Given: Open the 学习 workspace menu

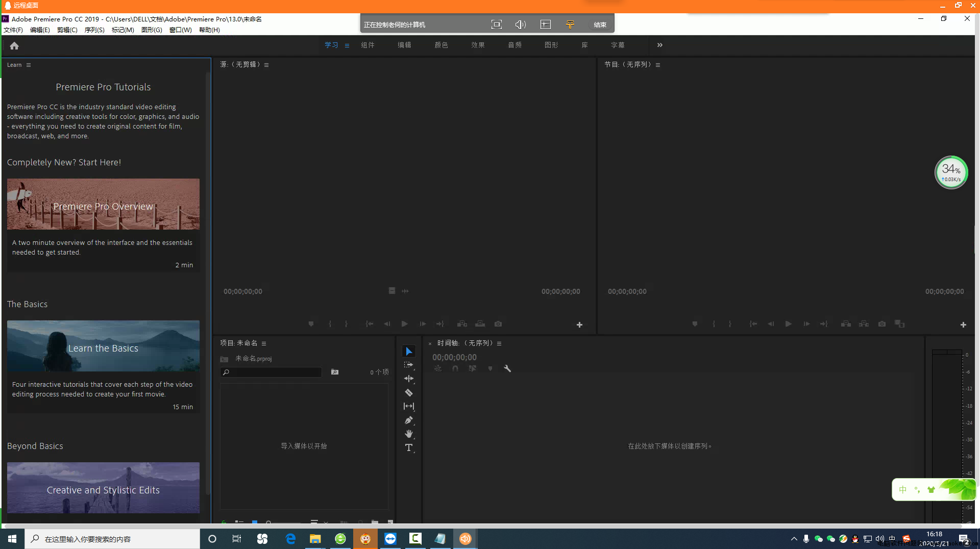Looking at the screenshot, I should tap(347, 45).
